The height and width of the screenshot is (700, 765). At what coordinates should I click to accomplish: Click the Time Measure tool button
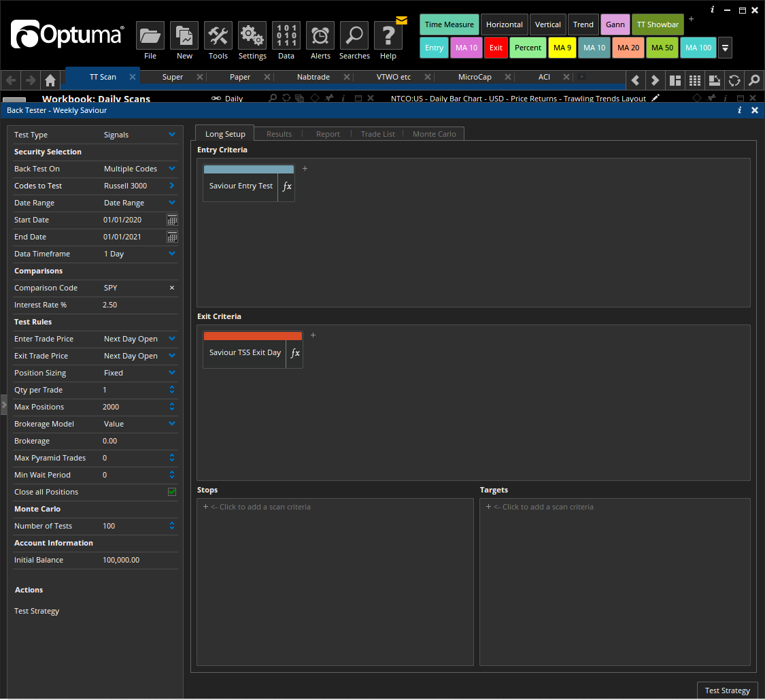(x=449, y=24)
